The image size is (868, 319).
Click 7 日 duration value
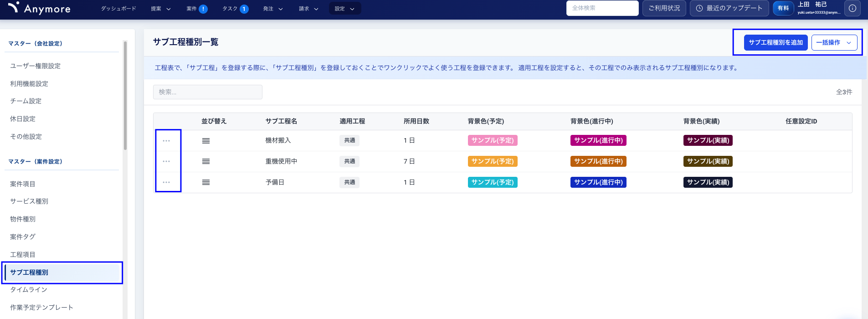click(409, 161)
